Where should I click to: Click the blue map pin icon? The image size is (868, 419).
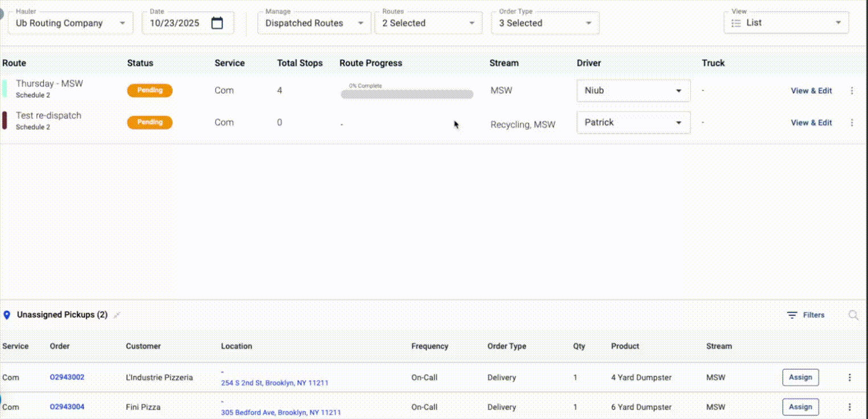click(7, 315)
